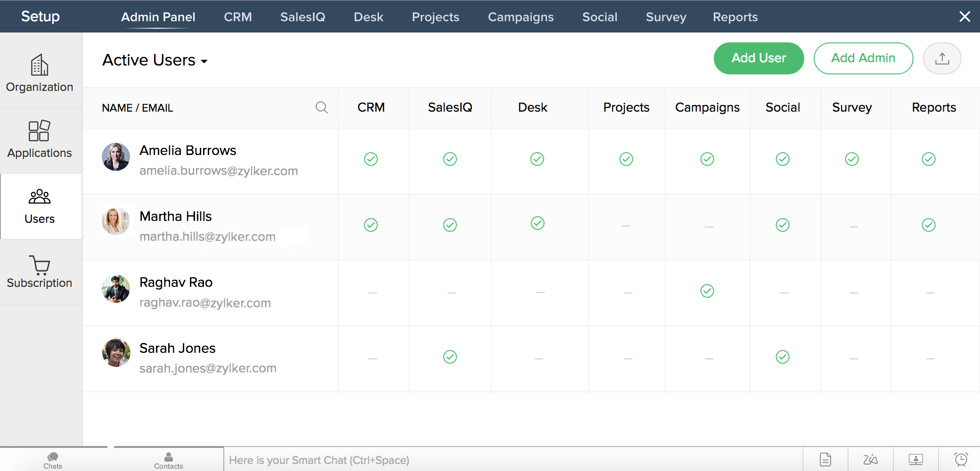This screenshot has height=471, width=980.
Task: Toggle Sarah Jones' Social access checkmark
Action: pyautogui.click(x=783, y=357)
